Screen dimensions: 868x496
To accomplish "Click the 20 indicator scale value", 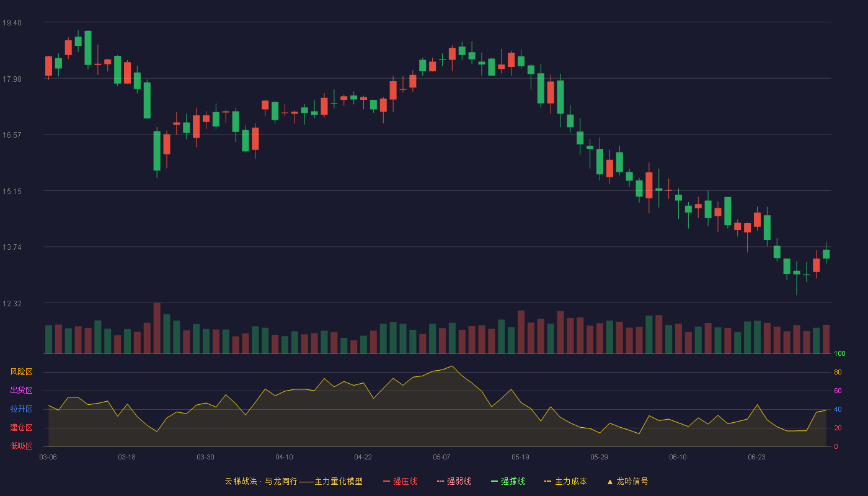I will coord(838,428).
